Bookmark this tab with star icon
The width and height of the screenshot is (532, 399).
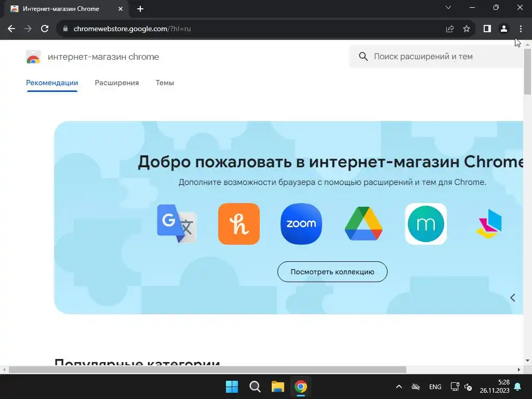tap(467, 29)
